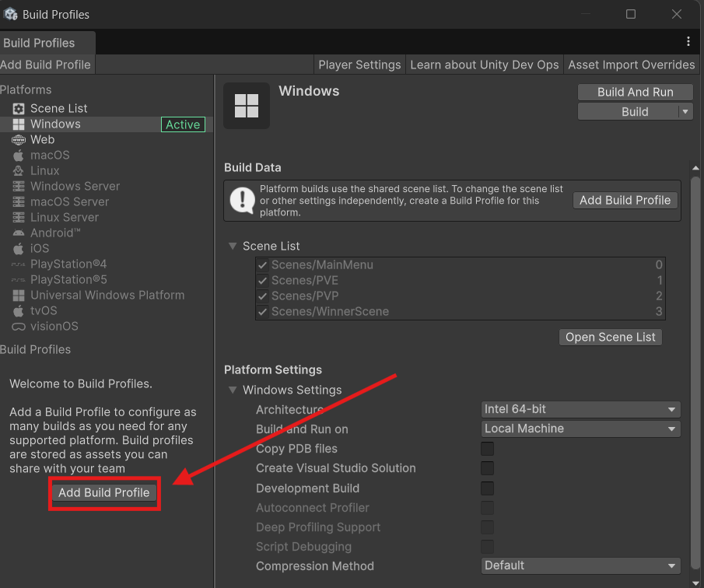The width and height of the screenshot is (704, 588).
Task: Toggle the Script Debugging checkbox
Action: tap(487, 547)
